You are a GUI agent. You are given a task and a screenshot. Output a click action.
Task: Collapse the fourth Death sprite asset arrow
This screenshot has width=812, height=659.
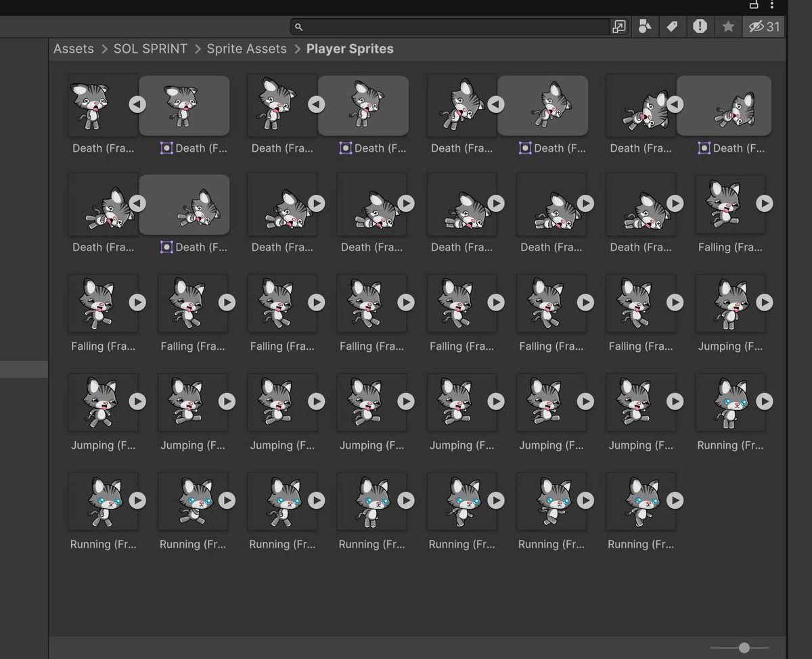(675, 104)
